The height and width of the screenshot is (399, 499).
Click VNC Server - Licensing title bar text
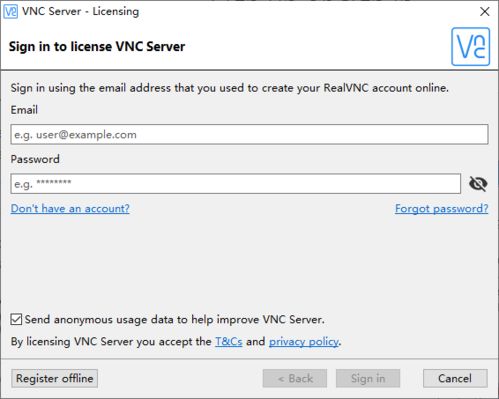(x=80, y=11)
